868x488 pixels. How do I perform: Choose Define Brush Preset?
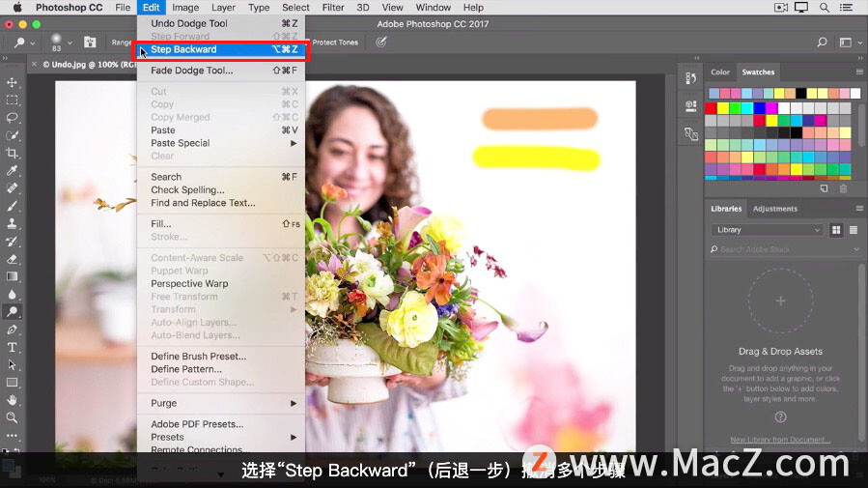pos(221,357)
